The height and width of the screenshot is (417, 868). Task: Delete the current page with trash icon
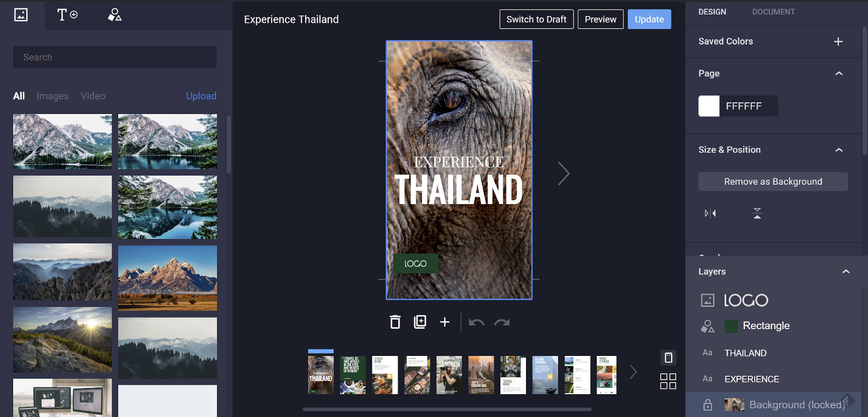pyautogui.click(x=395, y=322)
